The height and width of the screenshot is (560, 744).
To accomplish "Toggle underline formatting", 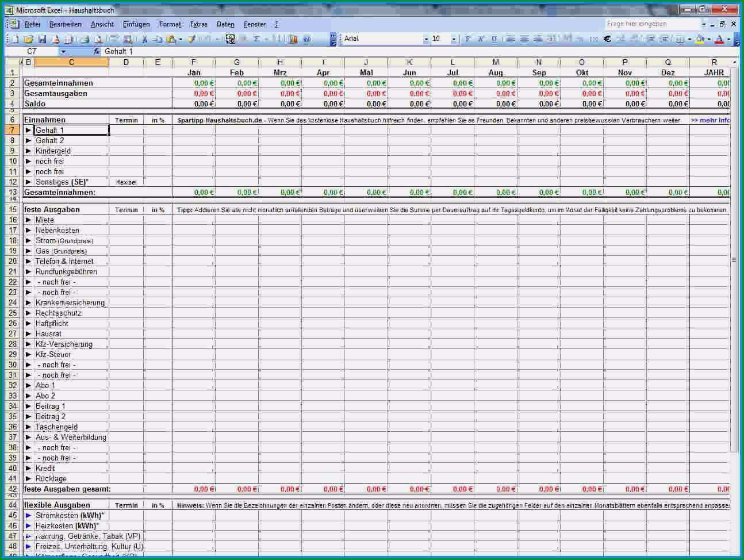I will [494, 39].
